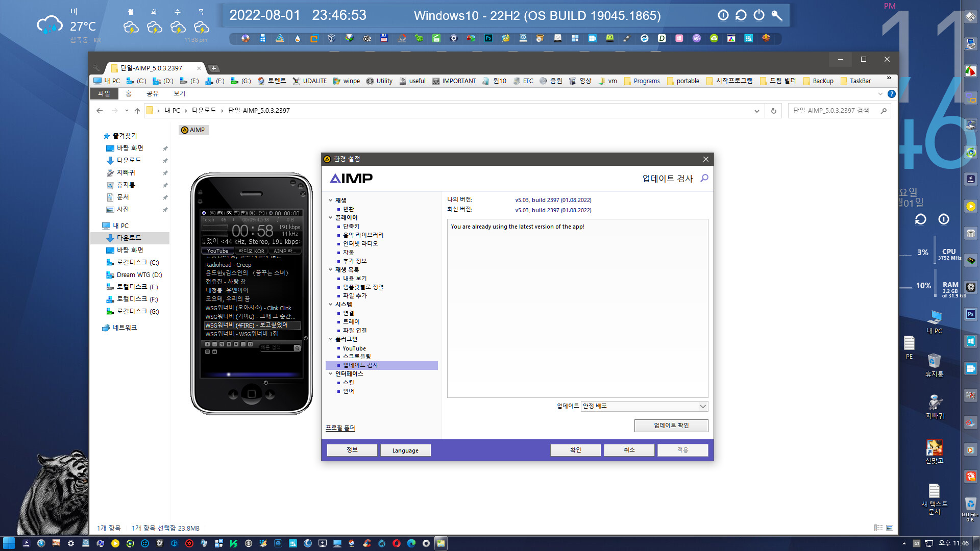
Task: Collapse the 재생 tree section
Action: [x=330, y=200]
